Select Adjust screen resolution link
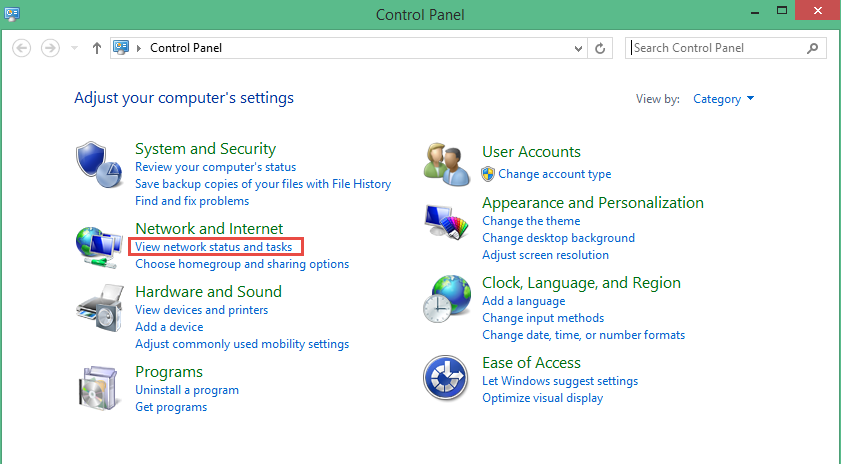The width and height of the screenshot is (841, 464). coord(545,255)
